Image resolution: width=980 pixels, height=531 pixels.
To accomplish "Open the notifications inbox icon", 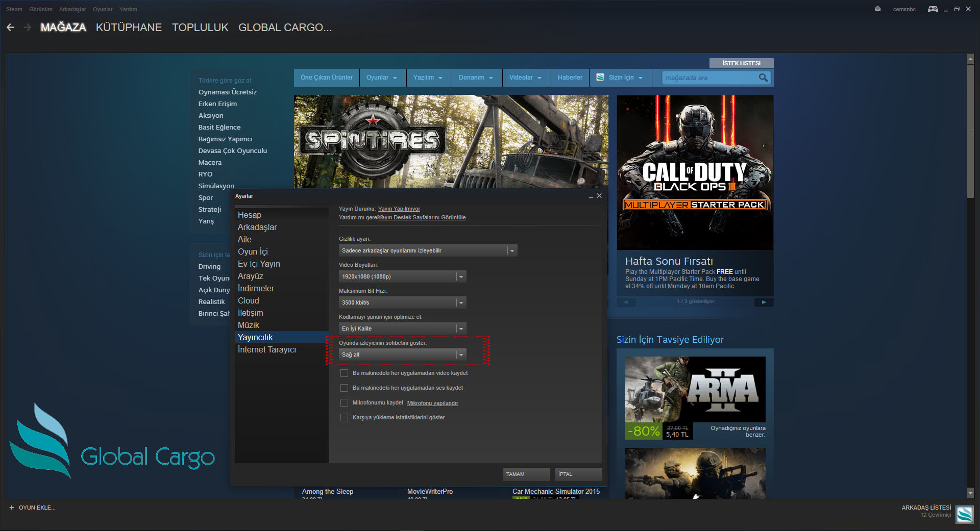I will click(x=877, y=9).
